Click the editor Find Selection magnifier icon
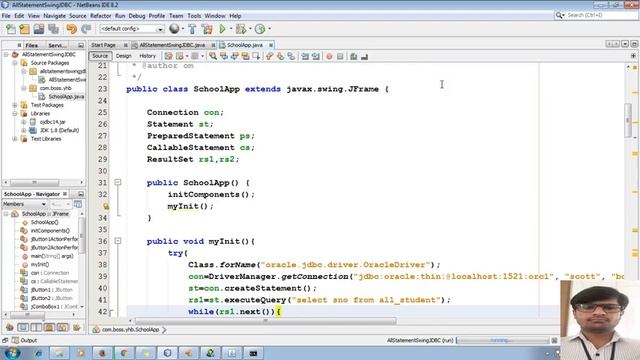Screen dimensions: 640x360 [x=213, y=56]
